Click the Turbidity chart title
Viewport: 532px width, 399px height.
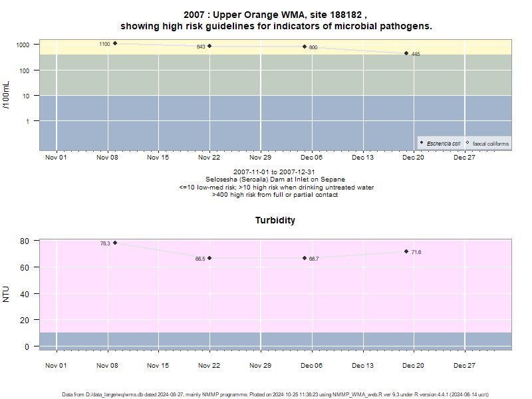(275, 220)
